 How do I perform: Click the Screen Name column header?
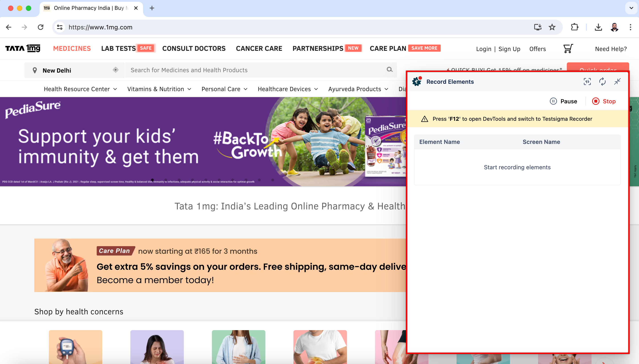[541, 142]
